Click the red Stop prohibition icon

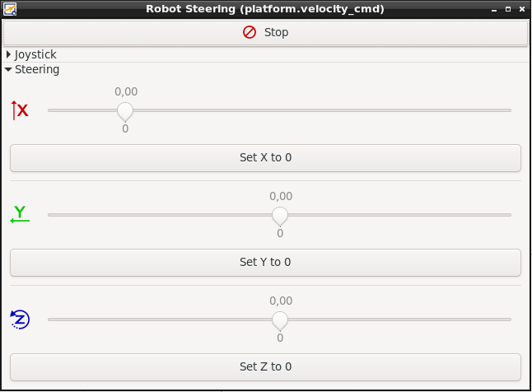(250, 33)
